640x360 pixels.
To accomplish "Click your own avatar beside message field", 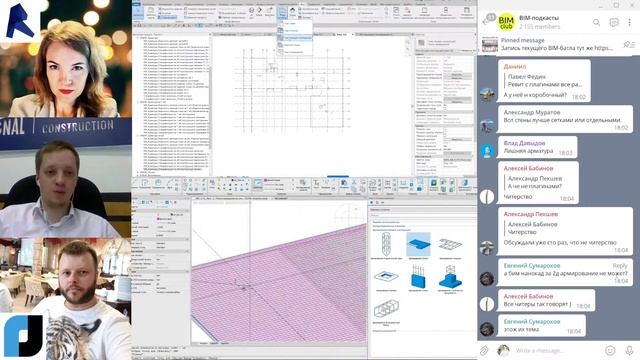I will (503, 350).
